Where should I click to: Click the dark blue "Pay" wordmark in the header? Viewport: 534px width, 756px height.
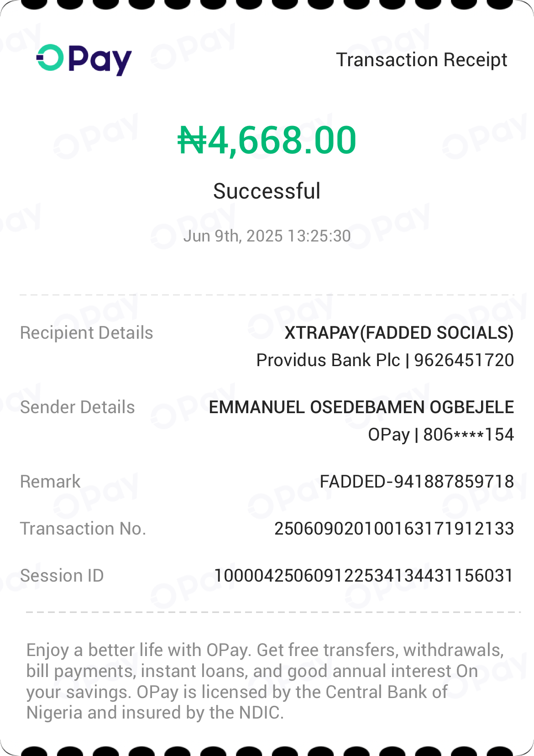tap(100, 60)
